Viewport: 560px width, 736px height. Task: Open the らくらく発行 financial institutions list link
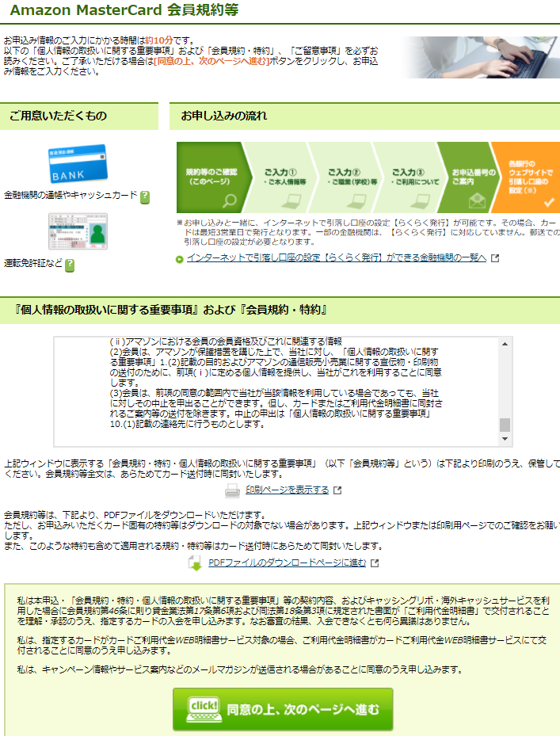[337, 257]
